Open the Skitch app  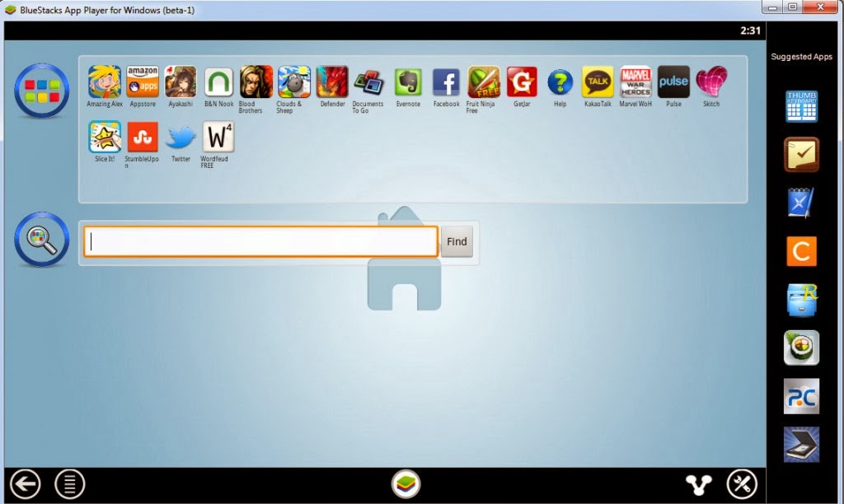click(711, 82)
